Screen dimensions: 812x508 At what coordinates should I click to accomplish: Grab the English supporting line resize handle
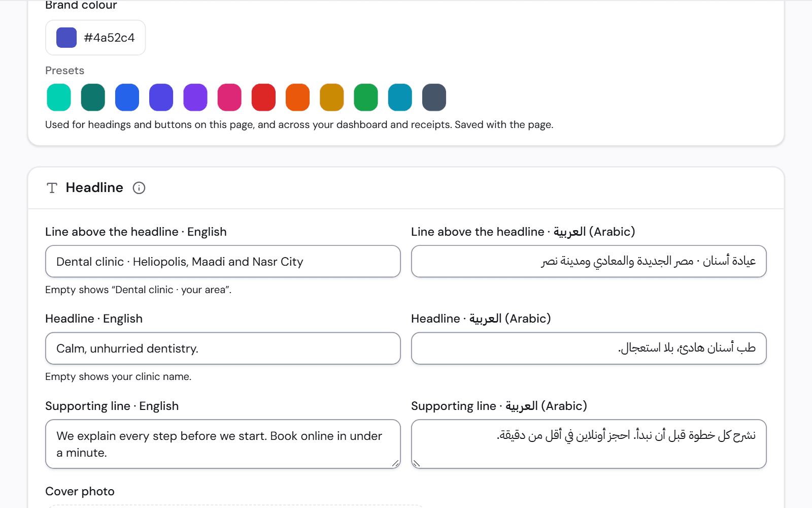click(395, 463)
